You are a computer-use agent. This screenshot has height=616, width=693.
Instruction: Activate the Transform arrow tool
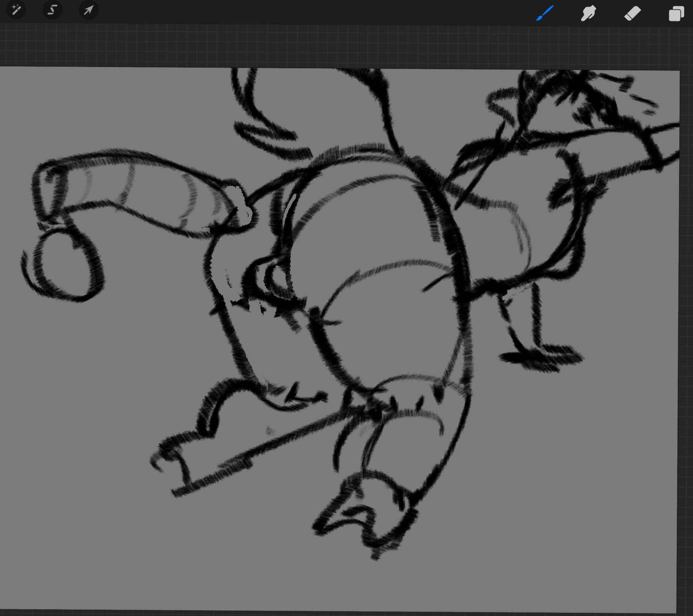tap(88, 10)
